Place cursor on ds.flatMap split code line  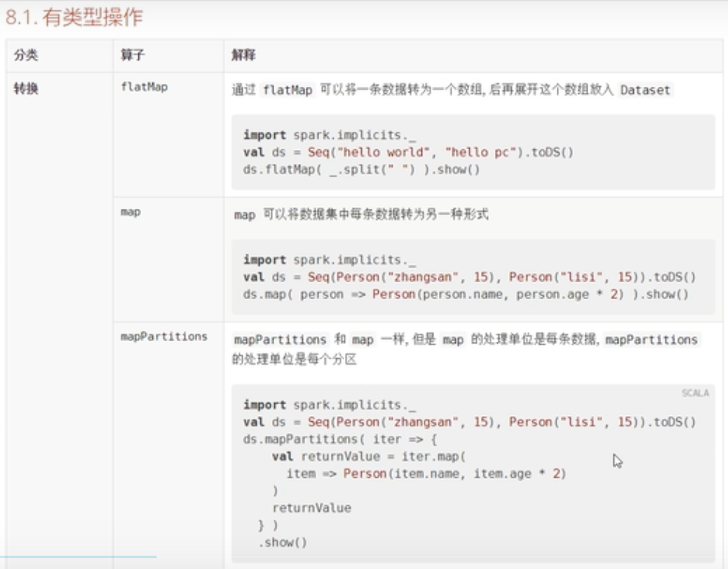point(361,170)
